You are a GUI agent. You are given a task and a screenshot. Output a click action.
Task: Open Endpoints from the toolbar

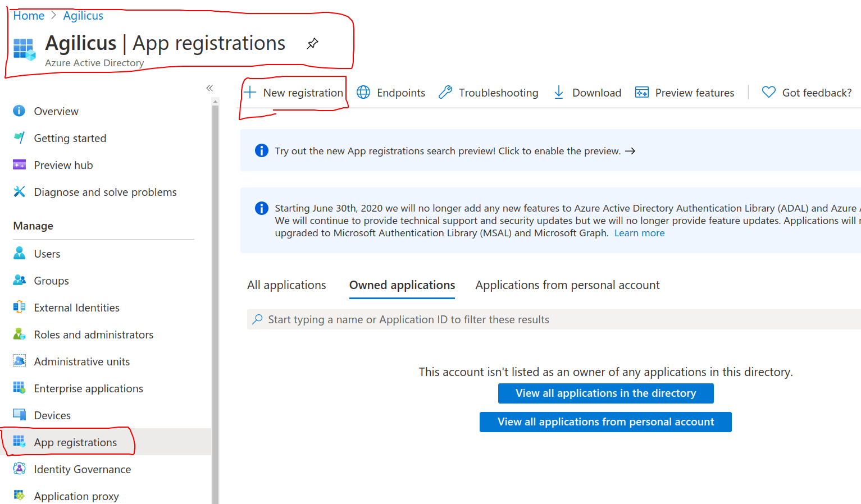pos(391,93)
